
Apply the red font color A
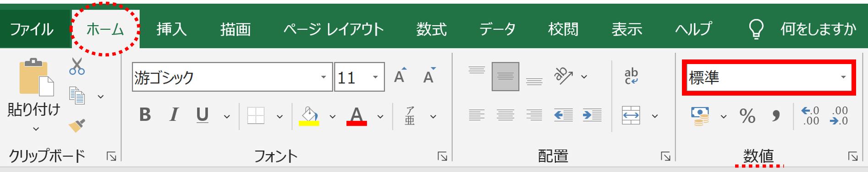(357, 116)
